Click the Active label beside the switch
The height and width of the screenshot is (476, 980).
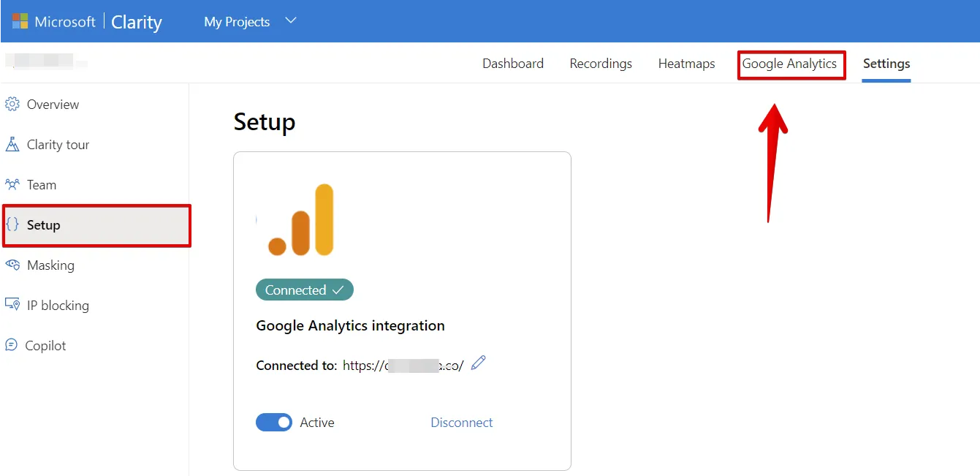point(317,423)
